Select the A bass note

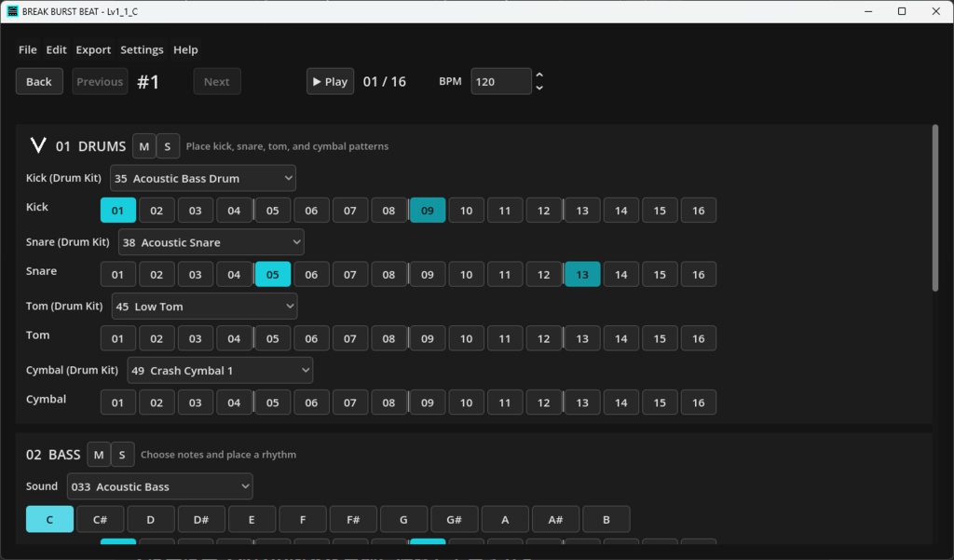505,520
